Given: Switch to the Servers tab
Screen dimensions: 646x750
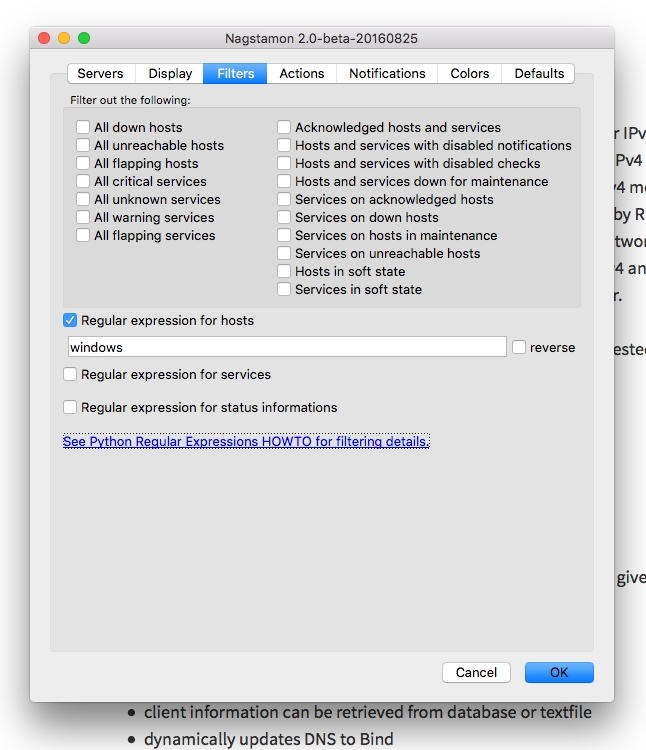Looking at the screenshot, I should point(100,73).
